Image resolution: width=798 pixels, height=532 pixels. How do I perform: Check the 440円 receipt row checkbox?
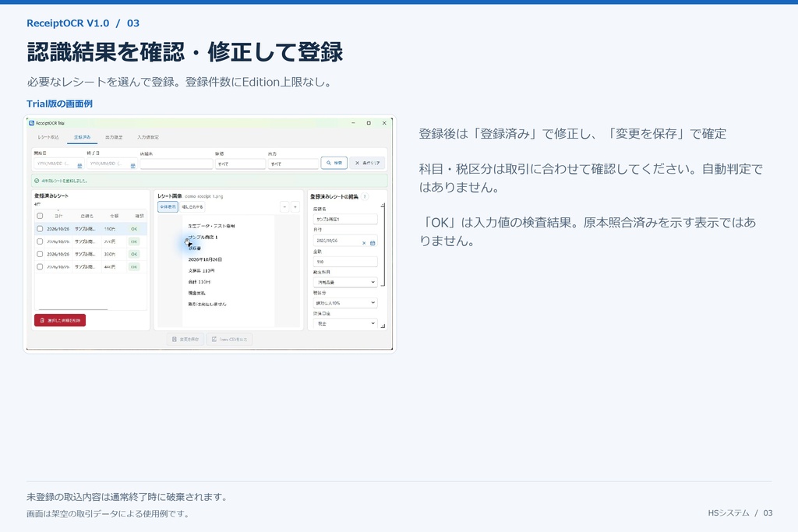[40, 266]
